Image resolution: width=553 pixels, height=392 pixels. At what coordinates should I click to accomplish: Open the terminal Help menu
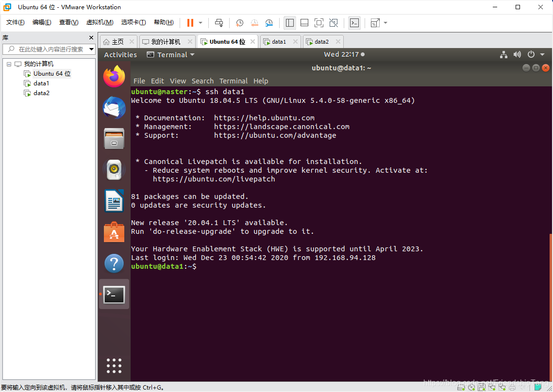pos(261,81)
